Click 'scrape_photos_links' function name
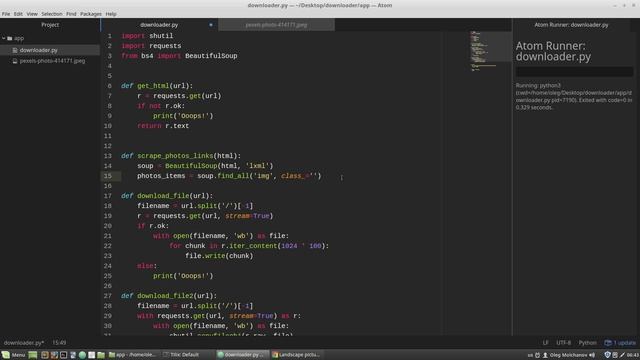This screenshot has width=640, height=360. [x=175, y=156]
